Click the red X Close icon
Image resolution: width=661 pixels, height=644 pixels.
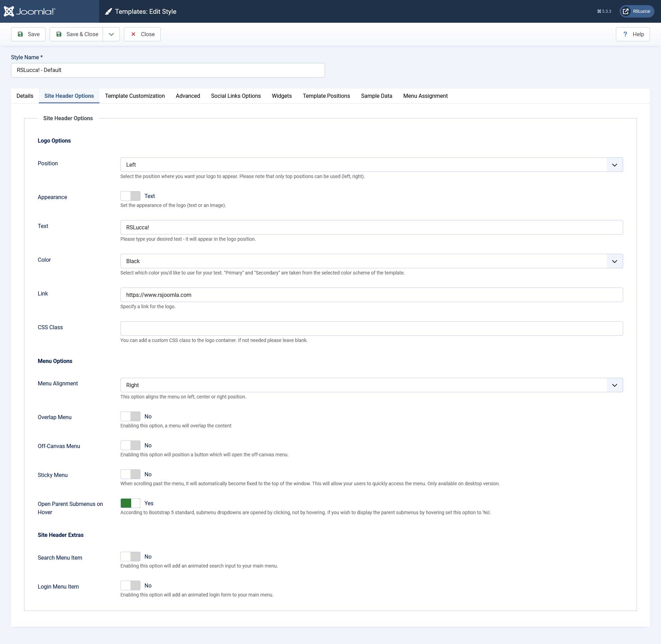point(133,34)
